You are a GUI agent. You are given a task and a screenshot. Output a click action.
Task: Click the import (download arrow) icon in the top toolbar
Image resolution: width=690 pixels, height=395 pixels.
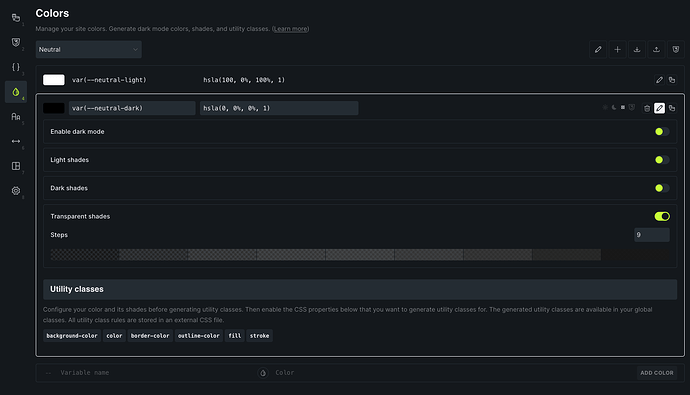pyautogui.click(x=637, y=50)
